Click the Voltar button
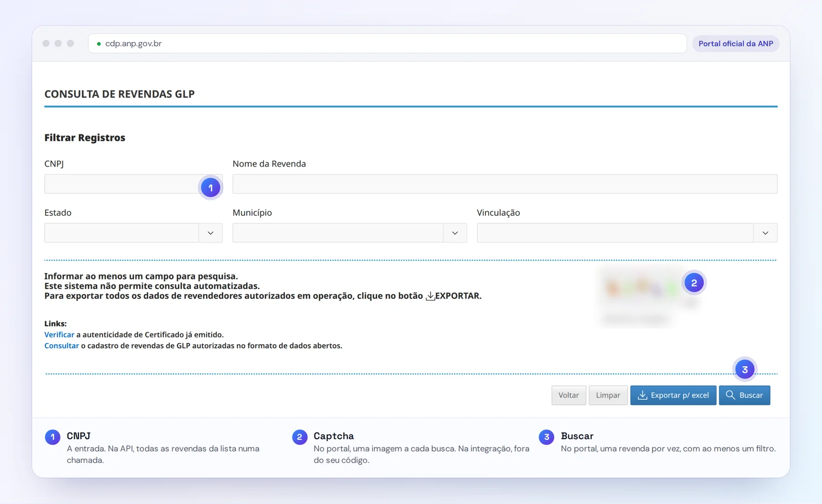This screenshot has width=822, height=504. 569,395
